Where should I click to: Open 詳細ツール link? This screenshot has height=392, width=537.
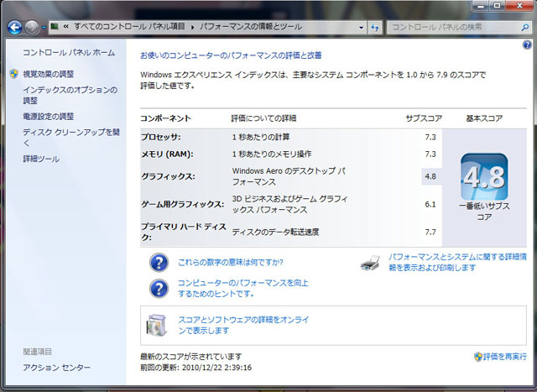41,159
